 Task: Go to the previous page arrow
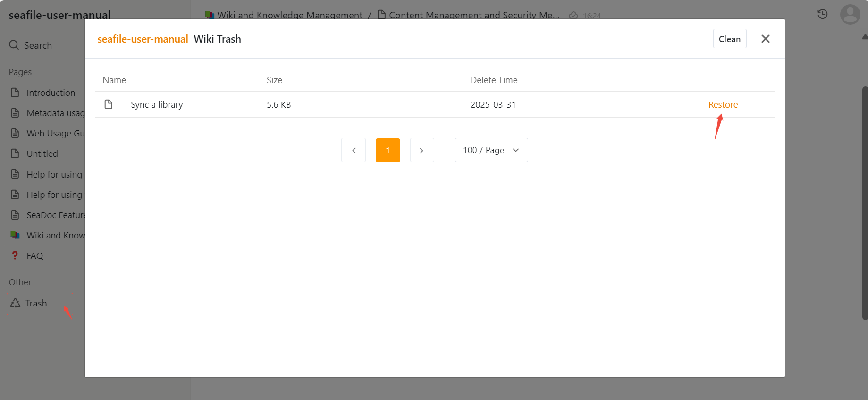click(354, 150)
